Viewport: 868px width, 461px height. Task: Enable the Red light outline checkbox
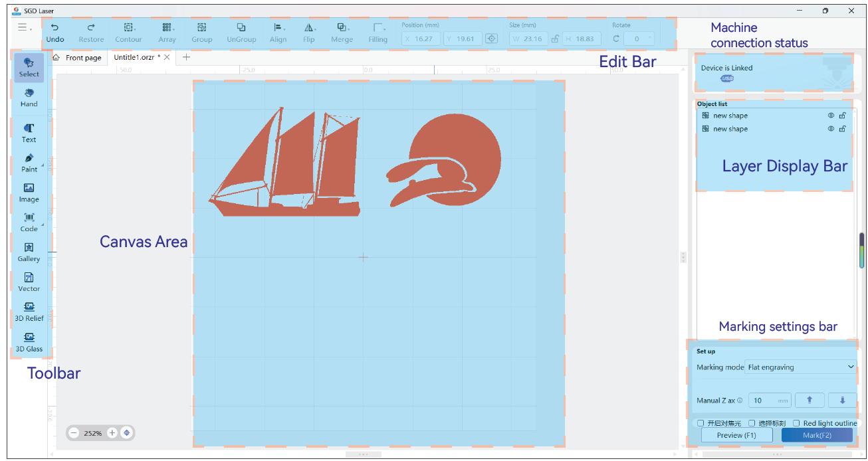point(796,423)
